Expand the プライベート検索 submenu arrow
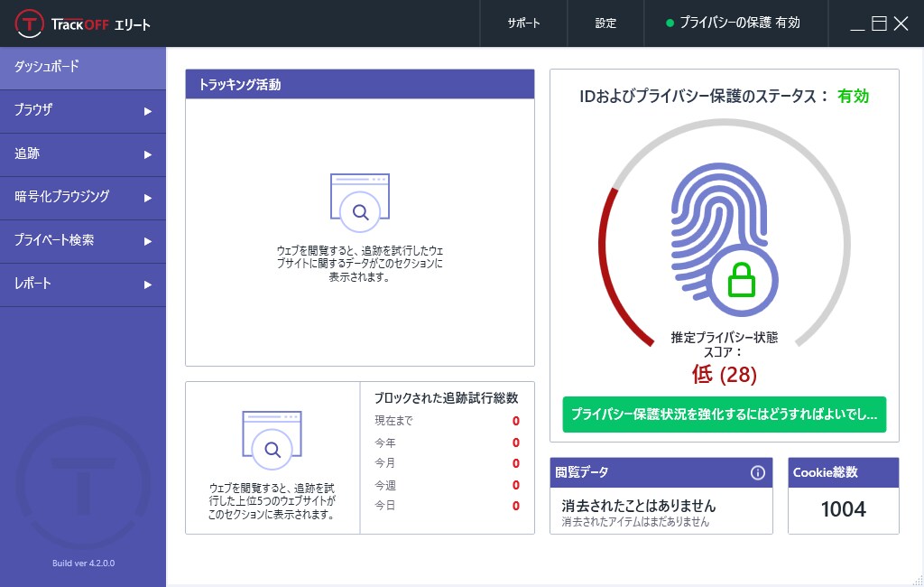The height and width of the screenshot is (587, 924). pyautogui.click(x=148, y=241)
